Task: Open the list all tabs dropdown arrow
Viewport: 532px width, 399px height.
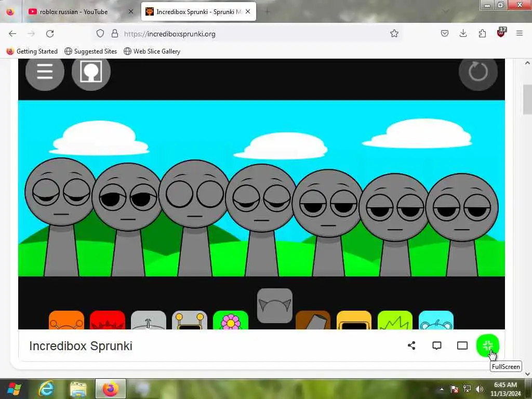Action: (445, 12)
